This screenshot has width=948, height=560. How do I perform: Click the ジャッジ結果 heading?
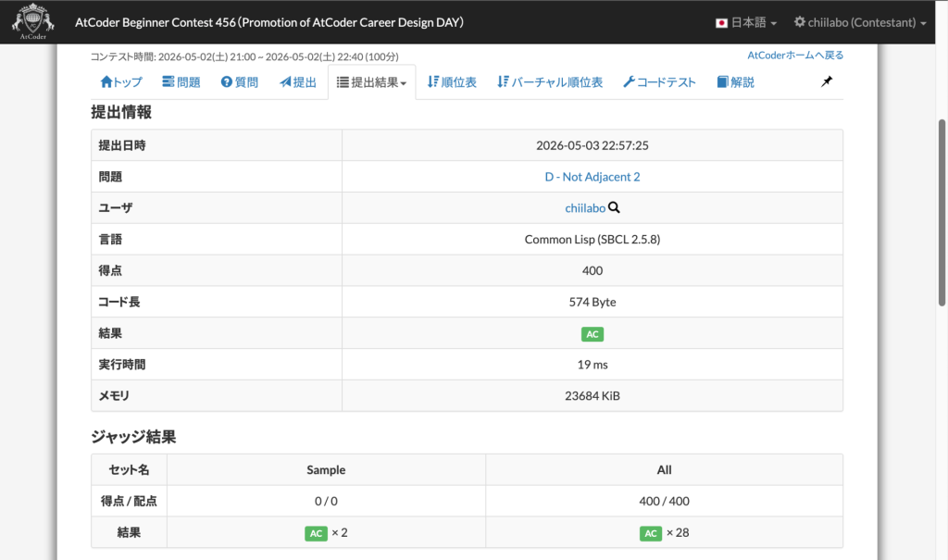point(133,437)
